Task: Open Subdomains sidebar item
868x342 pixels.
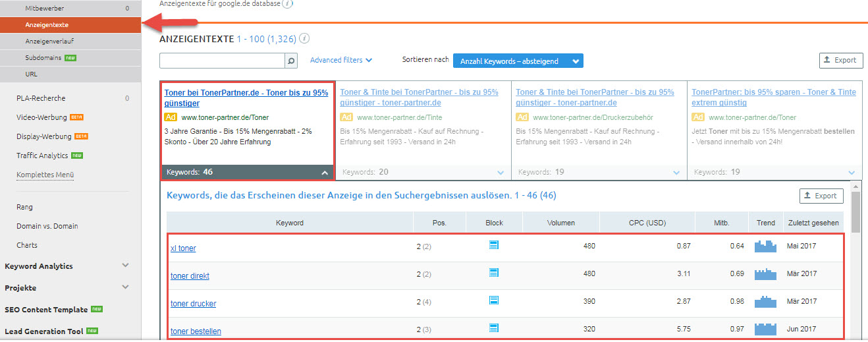Action: point(43,58)
